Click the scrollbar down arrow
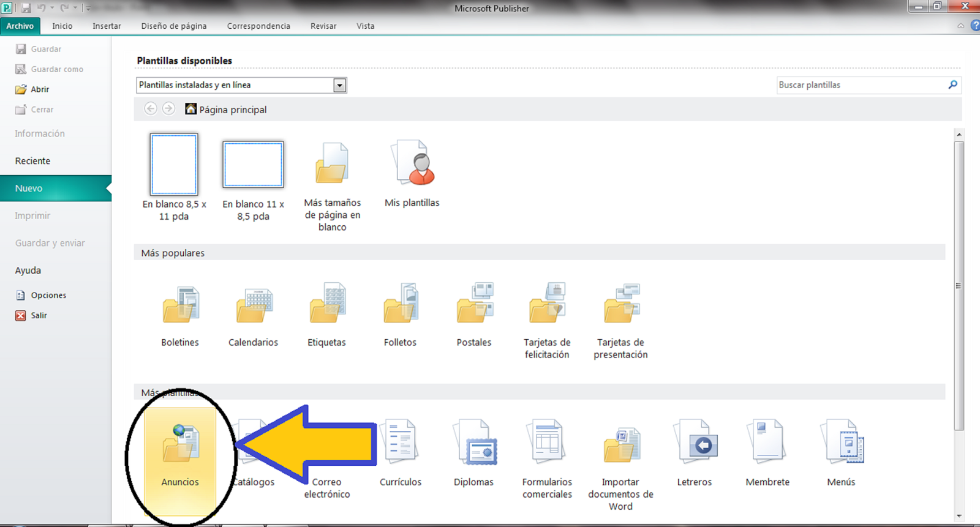The width and height of the screenshot is (980, 527). coord(959,516)
